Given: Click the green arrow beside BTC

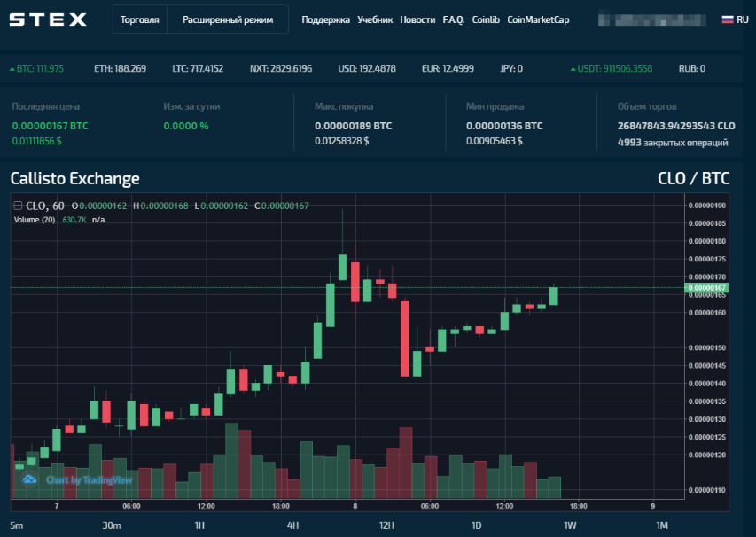Looking at the screenshot, I should (x=12, y=69).
